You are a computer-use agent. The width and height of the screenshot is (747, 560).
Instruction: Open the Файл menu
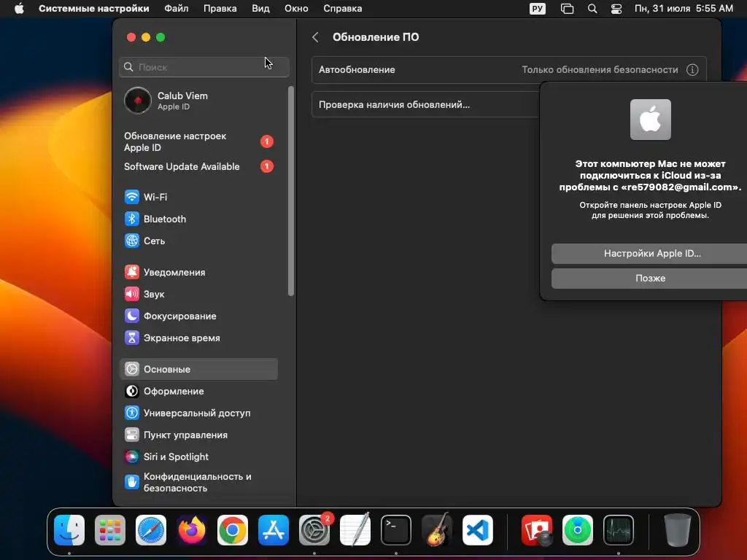177,9
